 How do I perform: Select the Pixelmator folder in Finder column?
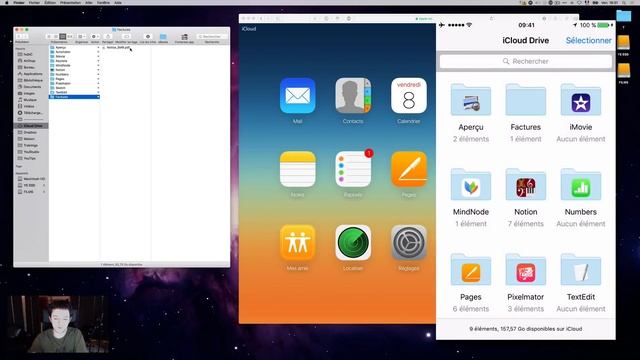(x=74, y=83)
